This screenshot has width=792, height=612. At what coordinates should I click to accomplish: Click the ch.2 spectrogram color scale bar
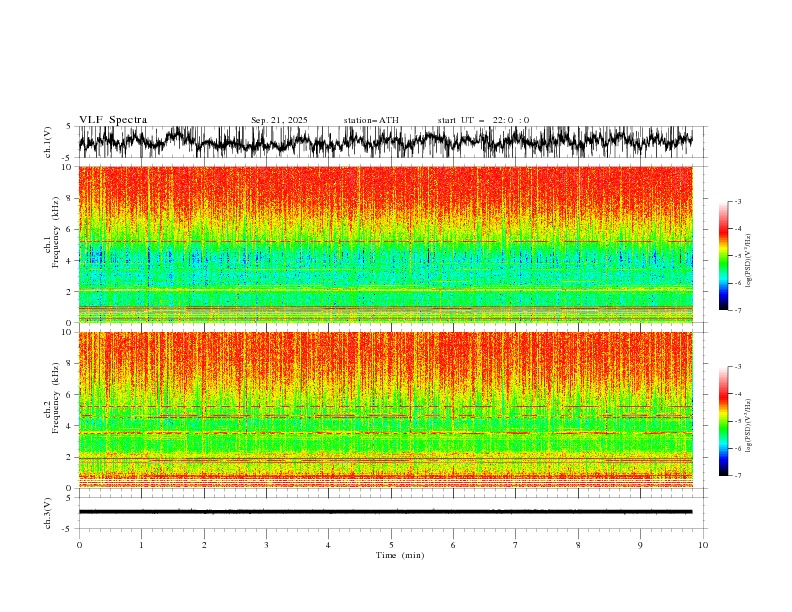[x=723, y=421]
